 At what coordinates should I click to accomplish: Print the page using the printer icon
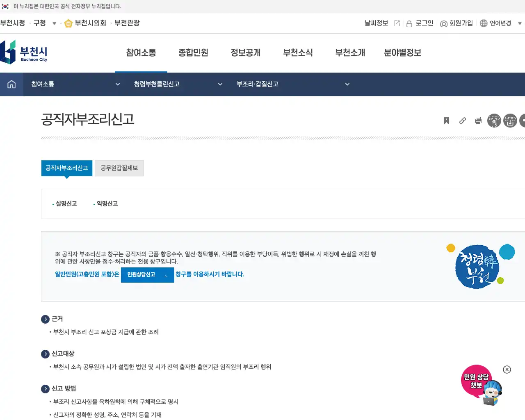478,121
